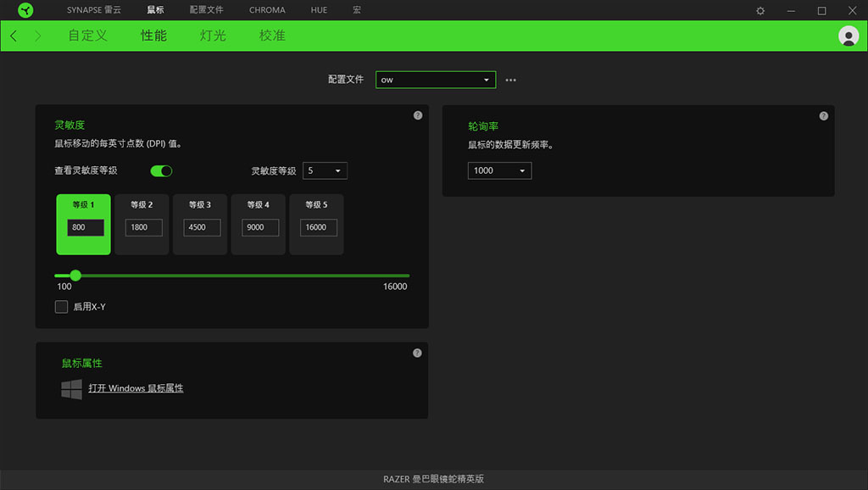Open help for the 鼠标属性 panel

point(417,353)
